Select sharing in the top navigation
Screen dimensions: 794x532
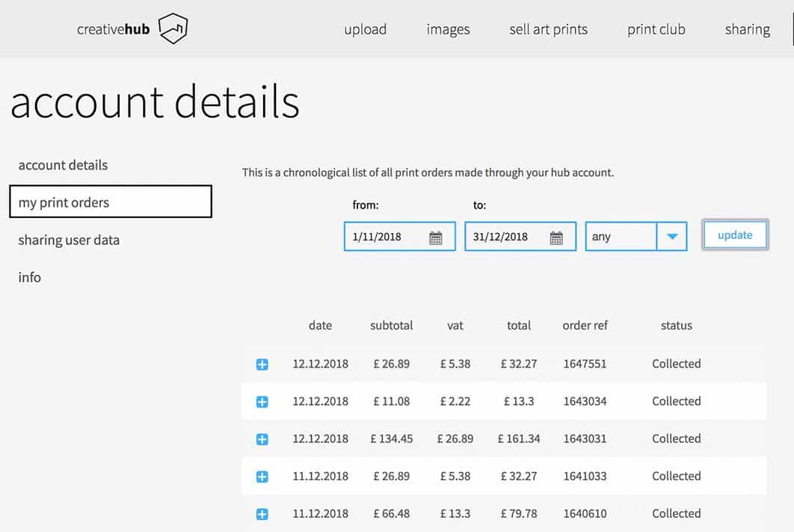747,30
